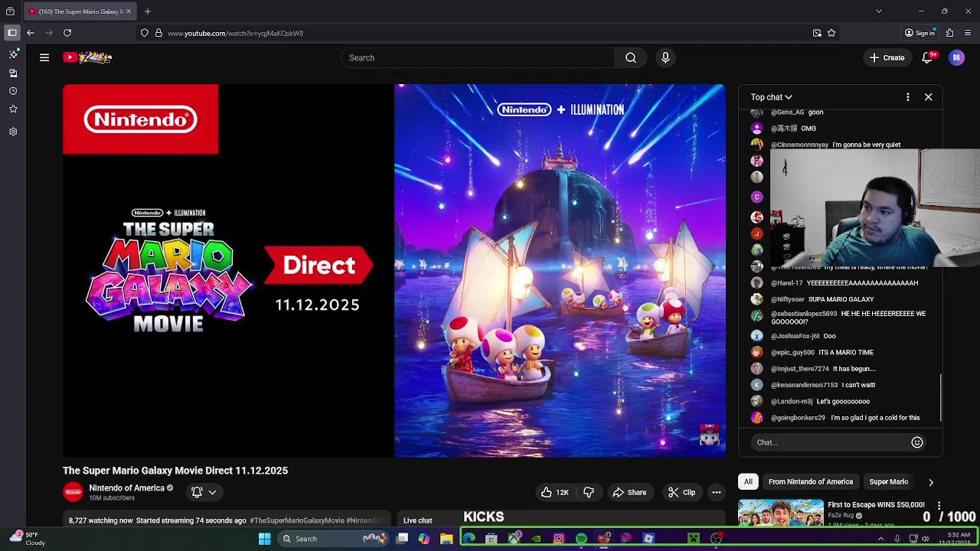
Task: Toggle picture-in-picture from the address bar
Action: [817, 33]
